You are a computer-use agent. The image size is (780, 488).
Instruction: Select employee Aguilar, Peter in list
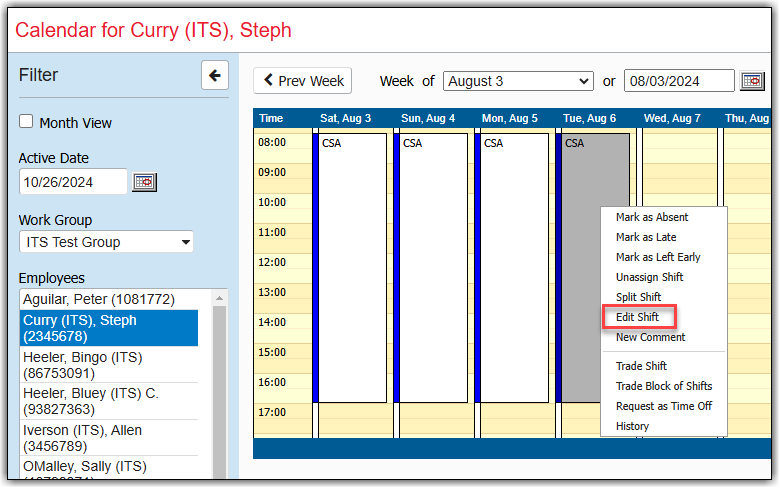99,299
